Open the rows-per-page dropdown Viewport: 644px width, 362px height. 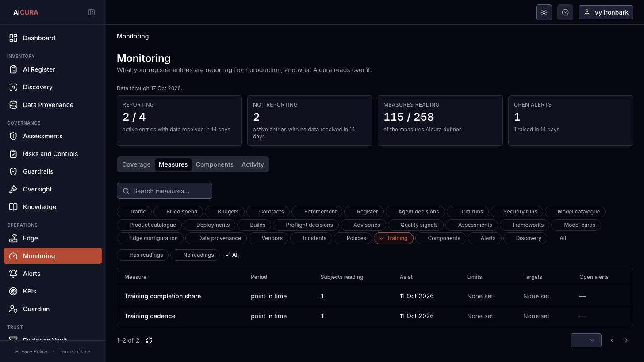pyautogui.click(x=586, y=340)
